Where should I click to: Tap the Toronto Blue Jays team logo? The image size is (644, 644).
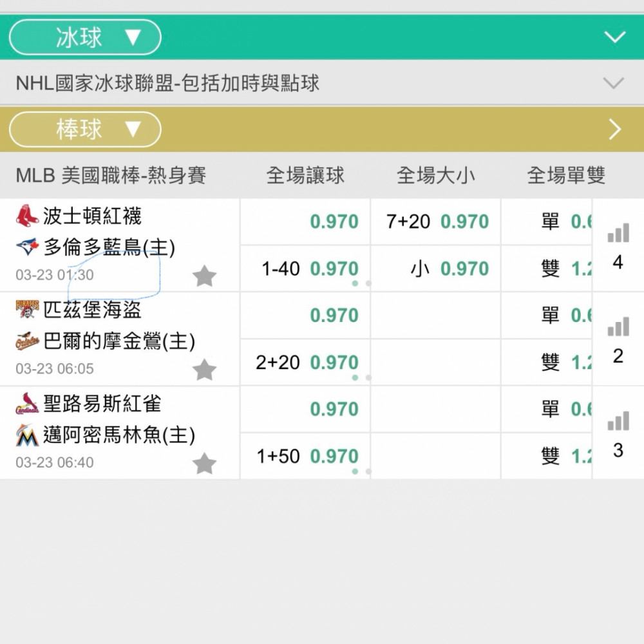[x=27, y=247]
